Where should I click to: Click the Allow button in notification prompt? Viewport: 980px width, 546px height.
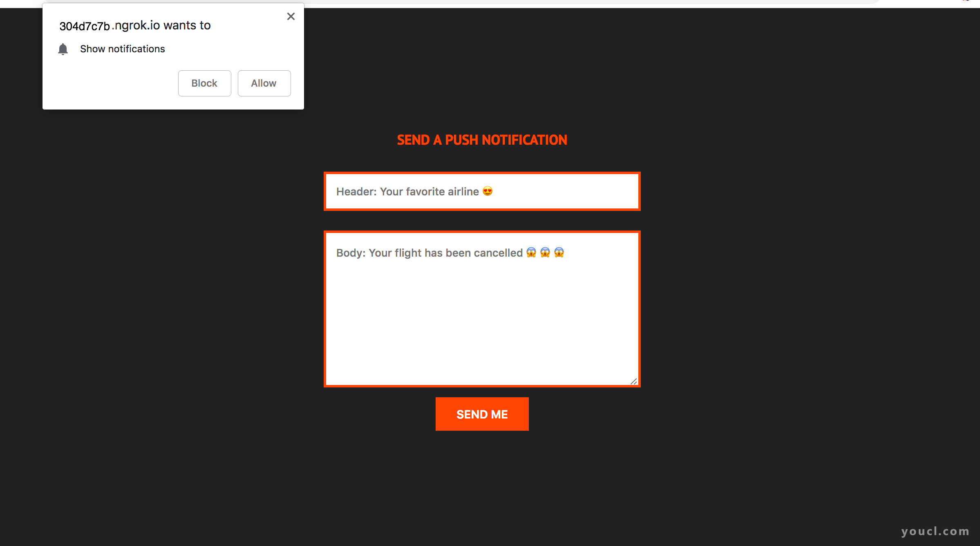(264, 83)
